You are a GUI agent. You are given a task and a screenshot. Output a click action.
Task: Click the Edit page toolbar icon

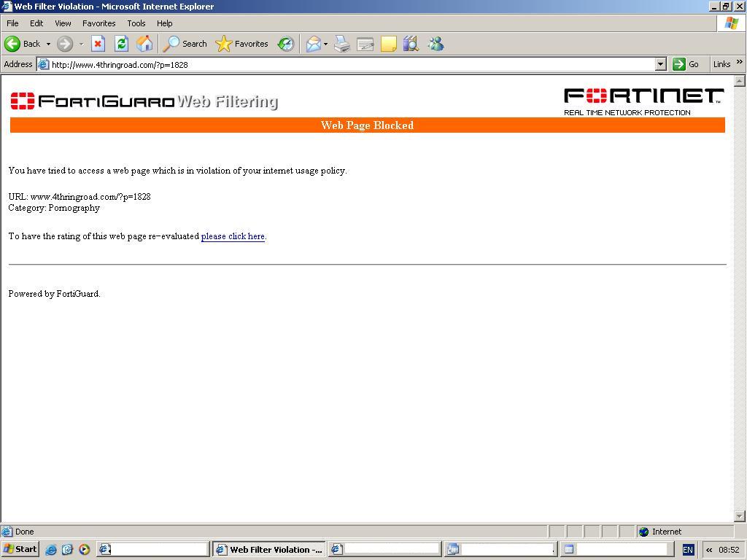coord(365,44)
